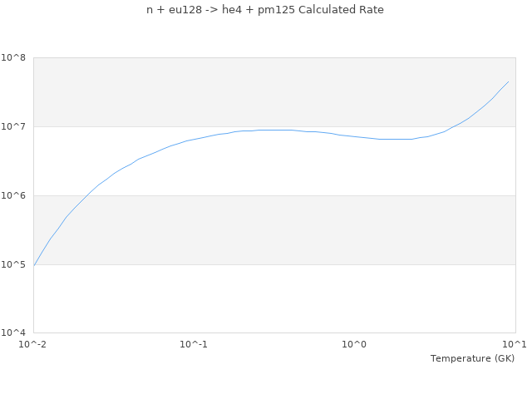Select the 10^1 x-axis tick label
The height and width of the screenshot is (399, 532).
click(x=515, y=344)
